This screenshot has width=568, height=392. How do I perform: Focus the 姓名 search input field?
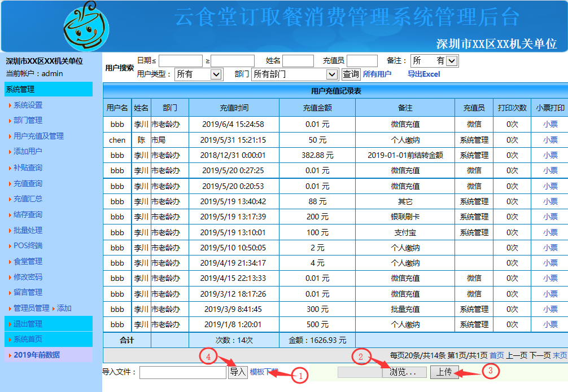point(298,61)
